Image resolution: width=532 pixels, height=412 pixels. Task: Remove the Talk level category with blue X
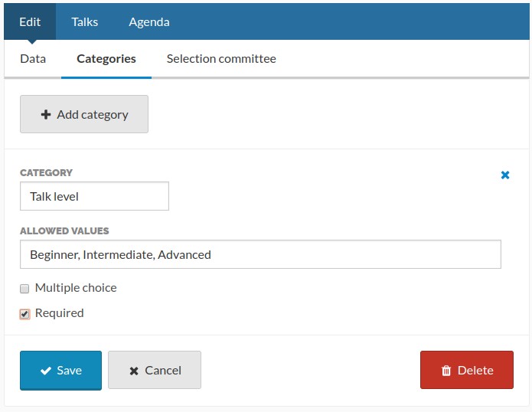505,175
